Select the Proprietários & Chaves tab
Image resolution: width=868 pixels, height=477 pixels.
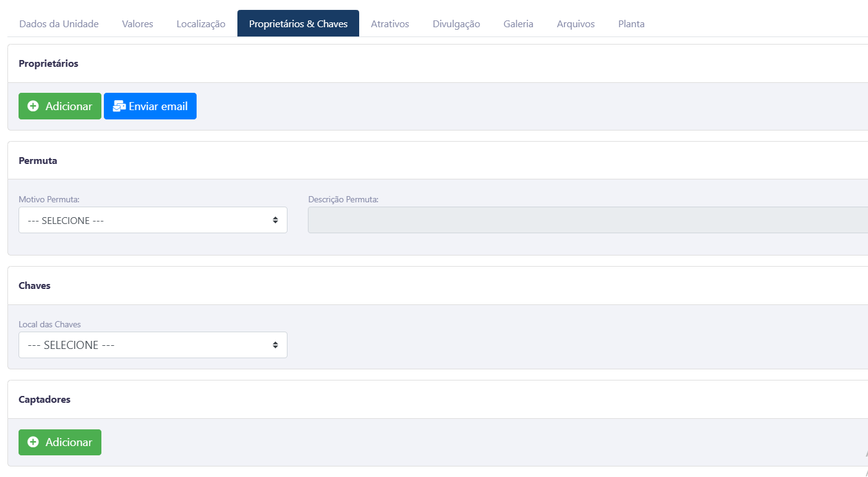(x=298, y=24)
